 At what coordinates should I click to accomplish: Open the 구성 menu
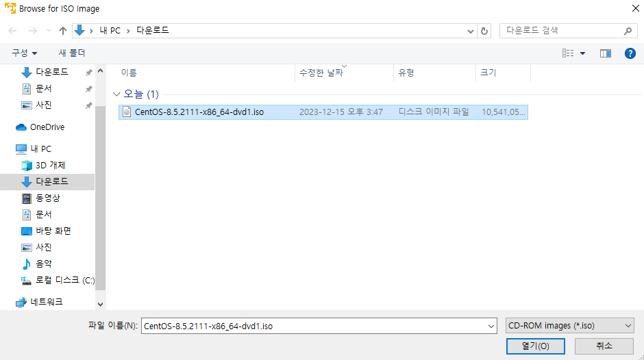[24, 53]
